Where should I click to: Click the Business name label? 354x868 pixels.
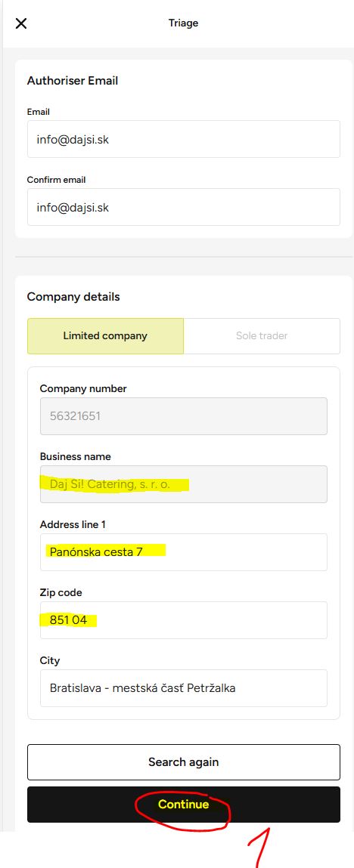[76, 457]
